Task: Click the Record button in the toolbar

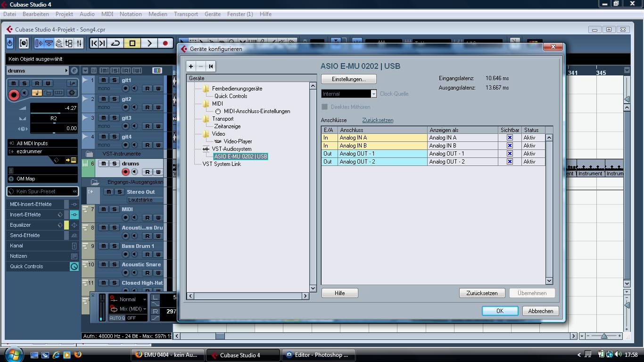Action: click(x=165, y=43)
